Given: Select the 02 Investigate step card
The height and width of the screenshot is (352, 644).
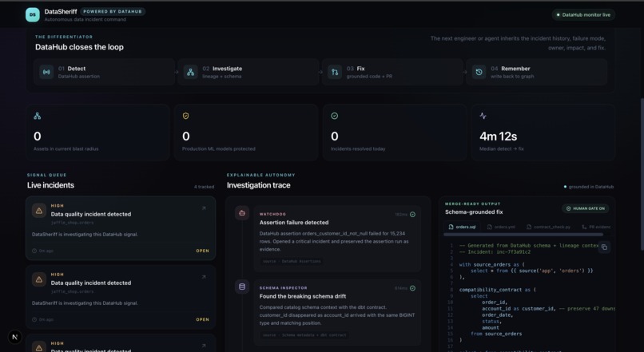Looking at the screenshot, I should [248, 72].
